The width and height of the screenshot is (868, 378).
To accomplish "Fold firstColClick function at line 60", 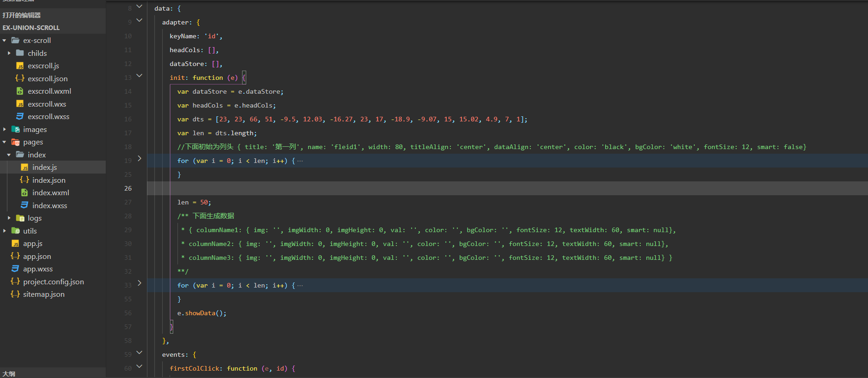I will click(140, 366).
